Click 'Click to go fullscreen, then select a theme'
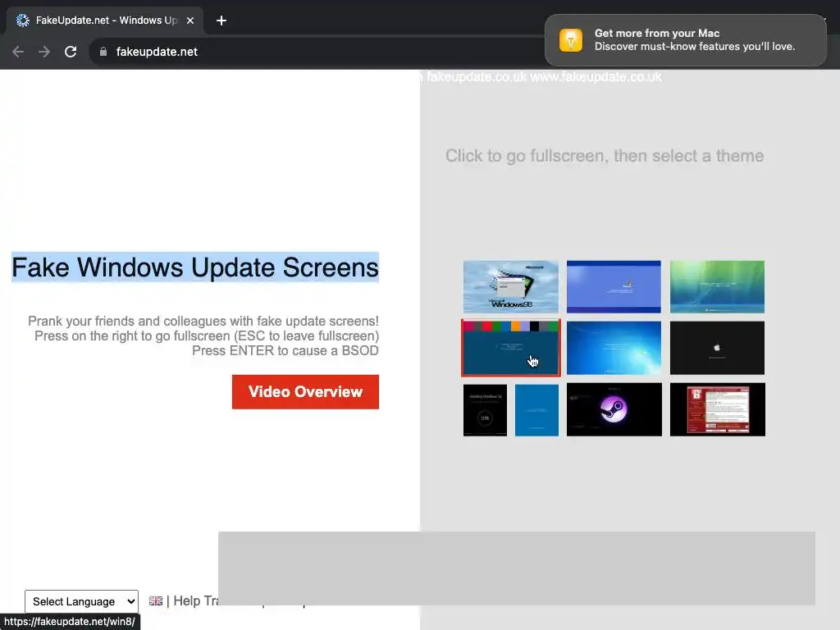This screenshot has width=840, height=630. click(605, 156)
